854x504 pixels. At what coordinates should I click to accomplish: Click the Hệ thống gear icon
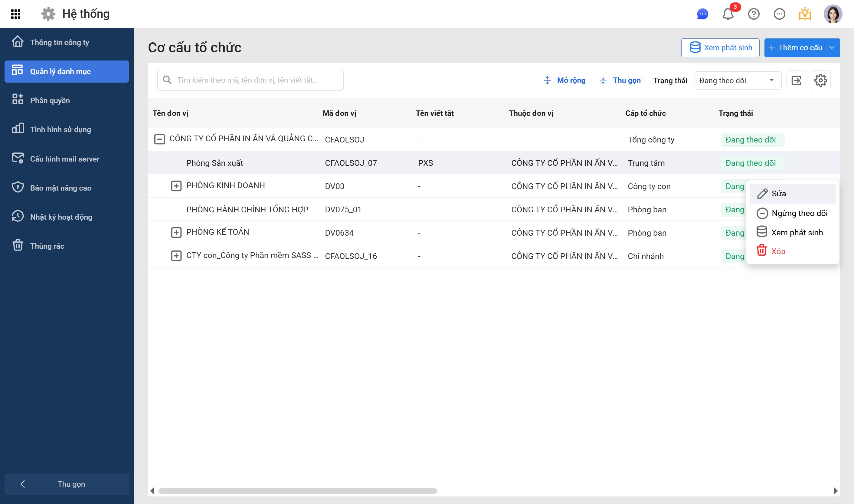(x=48, y=14)
